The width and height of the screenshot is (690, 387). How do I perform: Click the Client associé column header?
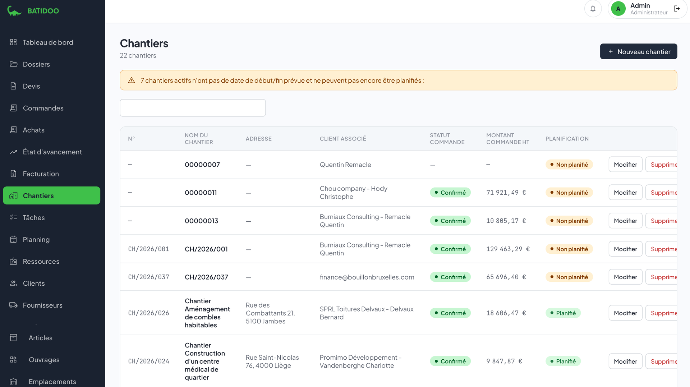coord(343,139)
